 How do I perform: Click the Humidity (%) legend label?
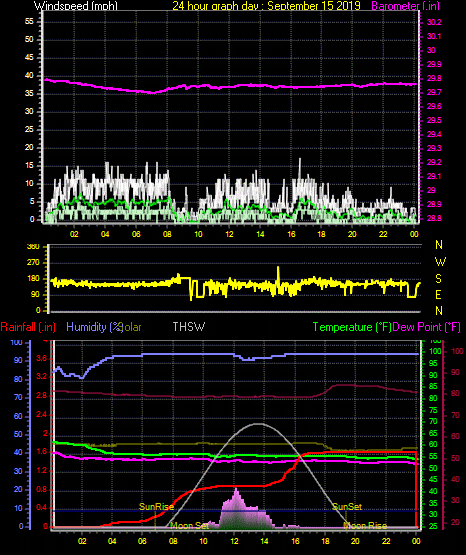coord(94,327)
